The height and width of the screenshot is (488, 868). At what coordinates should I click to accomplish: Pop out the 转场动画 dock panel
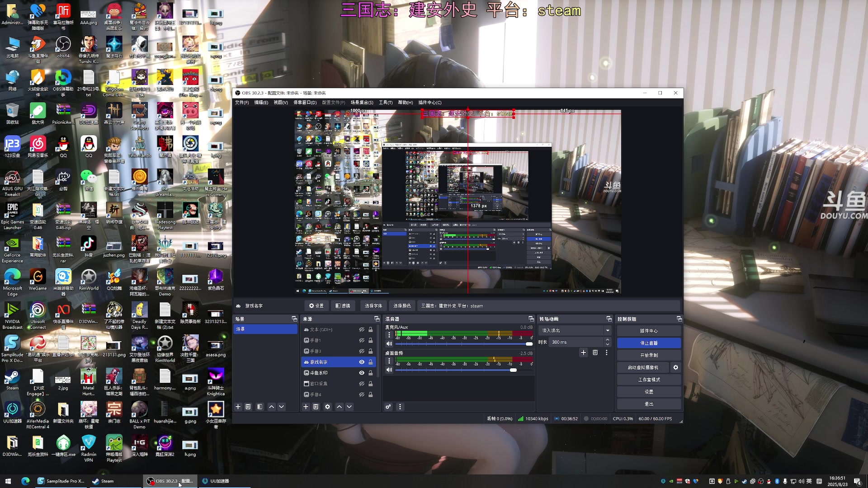(609, 319)
